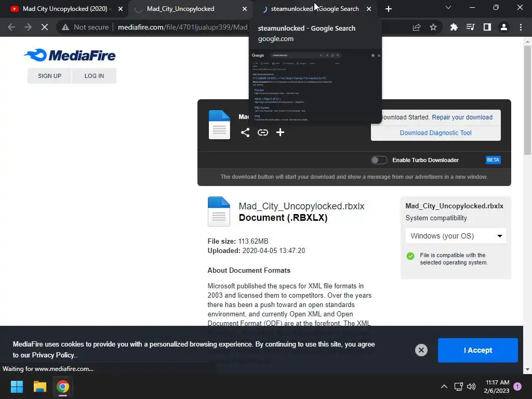Click the Chrome taskbar icon

click(63, 387)
